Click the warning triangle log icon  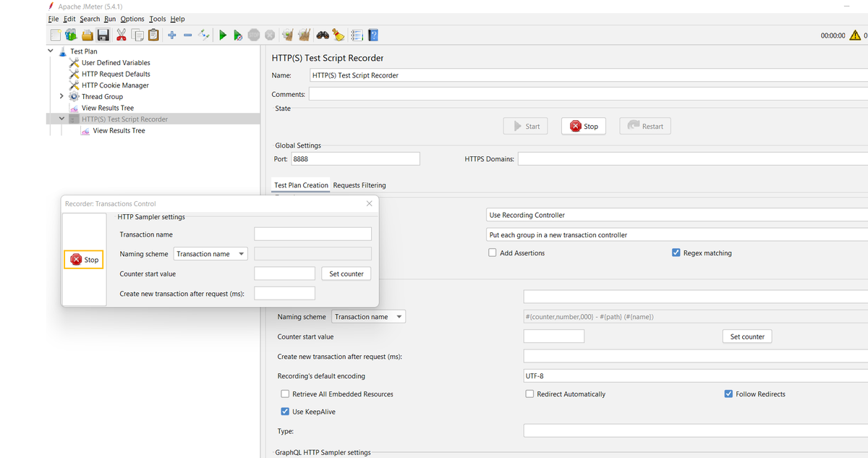855,35
